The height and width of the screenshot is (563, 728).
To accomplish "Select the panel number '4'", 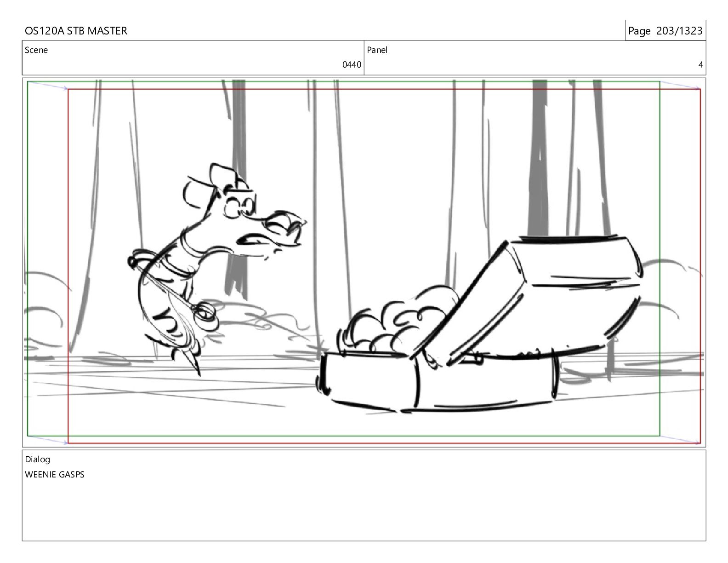I will (700, 65).
